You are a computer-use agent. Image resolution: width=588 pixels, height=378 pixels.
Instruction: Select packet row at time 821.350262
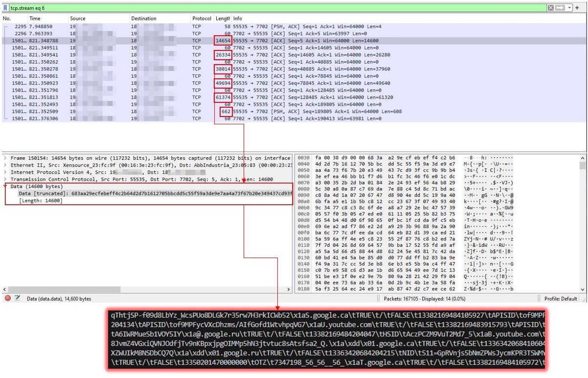click(x=294, y=62)
